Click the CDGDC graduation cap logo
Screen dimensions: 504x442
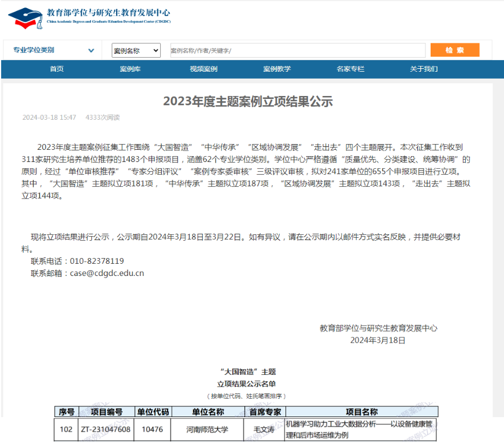(25, 18)
